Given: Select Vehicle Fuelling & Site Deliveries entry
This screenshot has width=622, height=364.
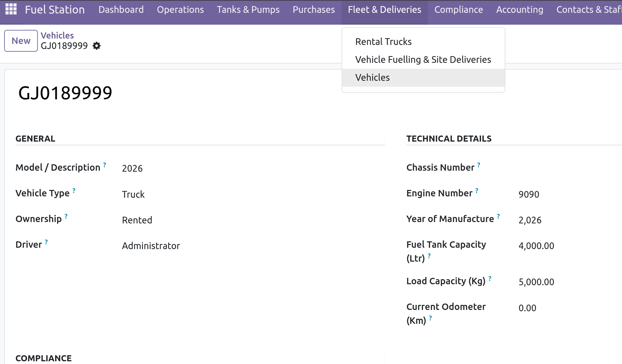Looking at the screenshot, I should pyautogui.click(x=423, y=59).
